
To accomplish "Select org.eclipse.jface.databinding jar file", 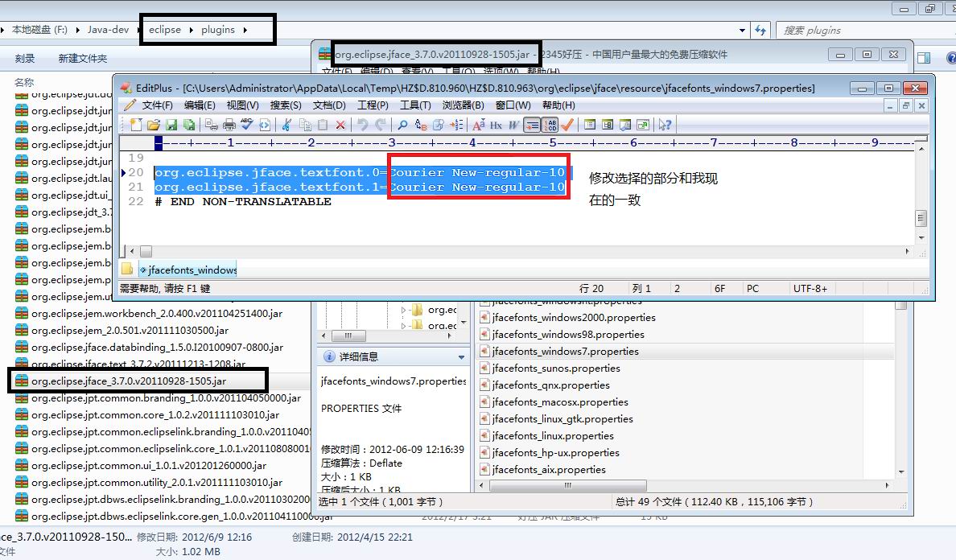I will tap(157, 348).
